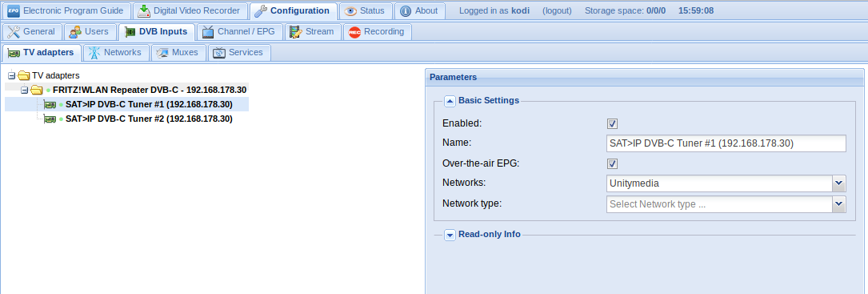The image size is (868, 294).
Task: Click the logout link
Action: click(x=557, y=10)
